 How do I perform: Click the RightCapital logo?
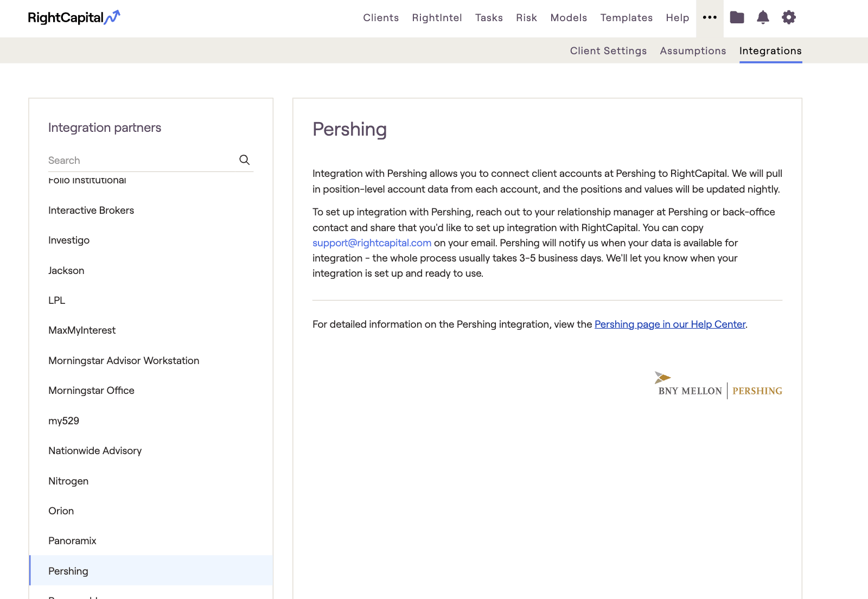[74, 17]
